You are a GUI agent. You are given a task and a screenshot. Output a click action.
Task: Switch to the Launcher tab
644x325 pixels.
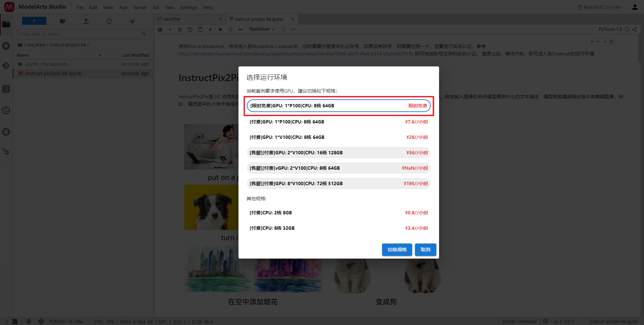coord(190,19)
